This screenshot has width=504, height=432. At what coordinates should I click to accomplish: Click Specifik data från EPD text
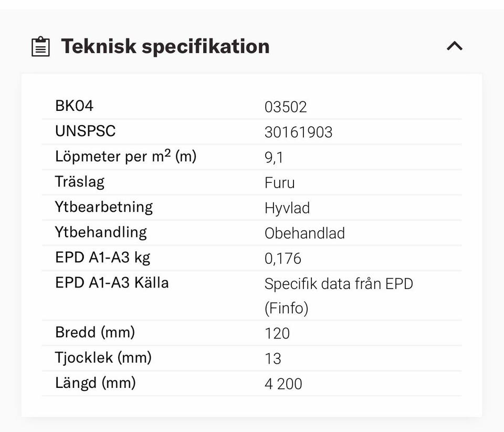point(339,284)
